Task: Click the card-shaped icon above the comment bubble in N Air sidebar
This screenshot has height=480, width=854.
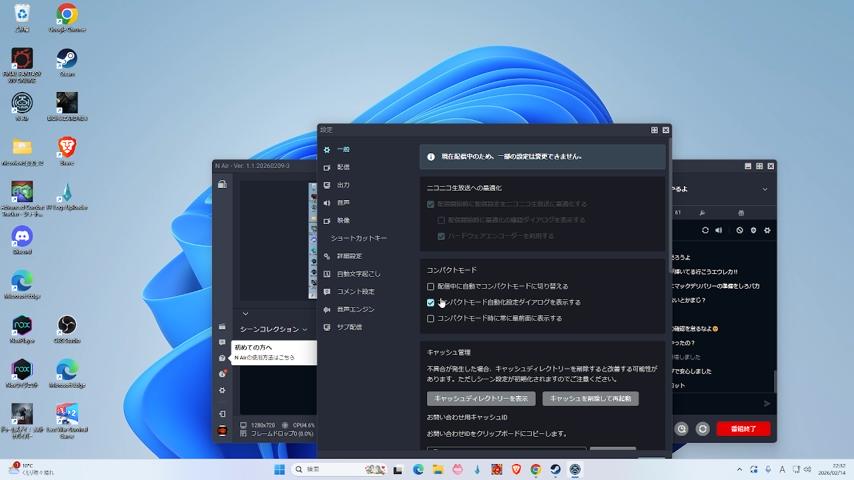Action: (222, 326)
